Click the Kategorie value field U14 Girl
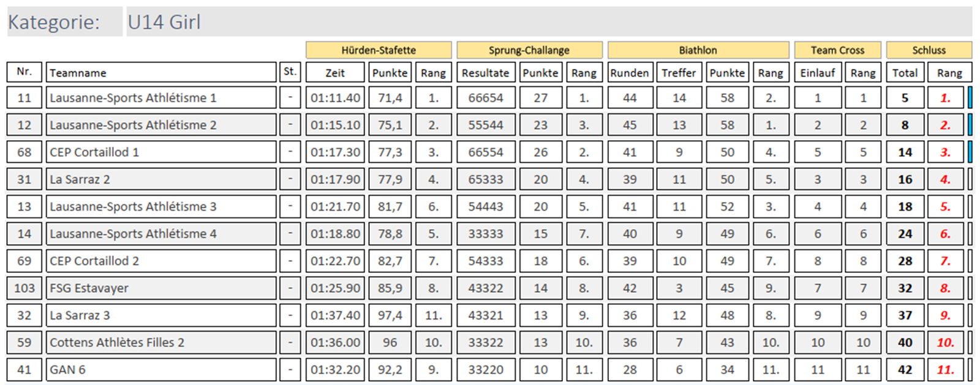The height and width of the screenshot is (385, 980). pyautogui.click(x=548, y=22)
